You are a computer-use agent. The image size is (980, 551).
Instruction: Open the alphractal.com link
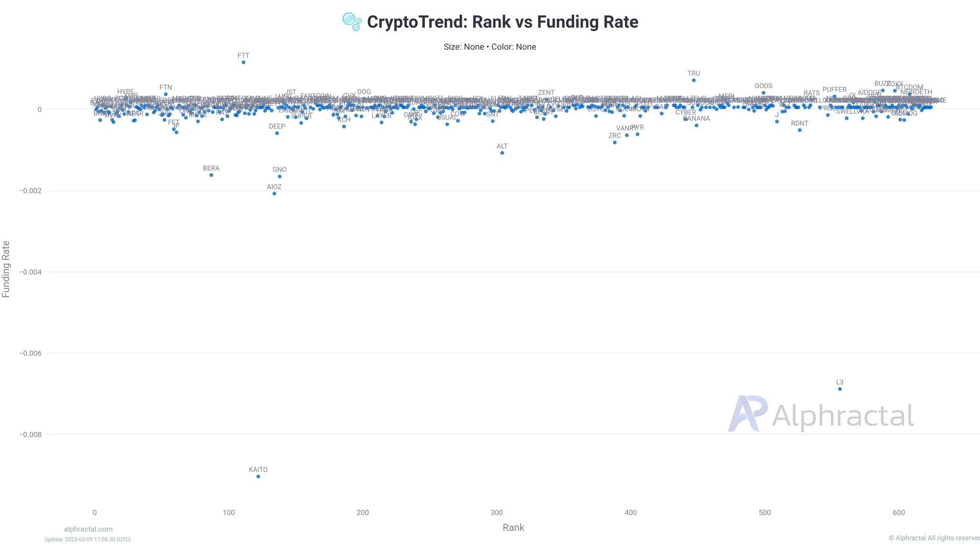tap(89, 529)
